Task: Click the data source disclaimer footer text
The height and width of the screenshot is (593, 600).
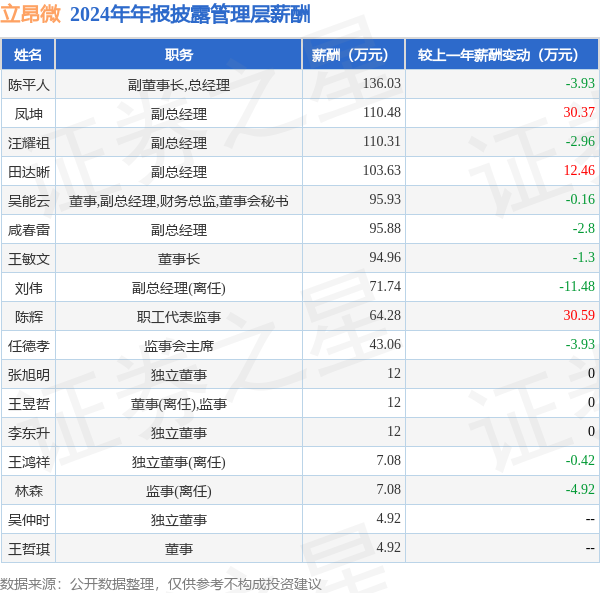Action: tap(161, 584)
